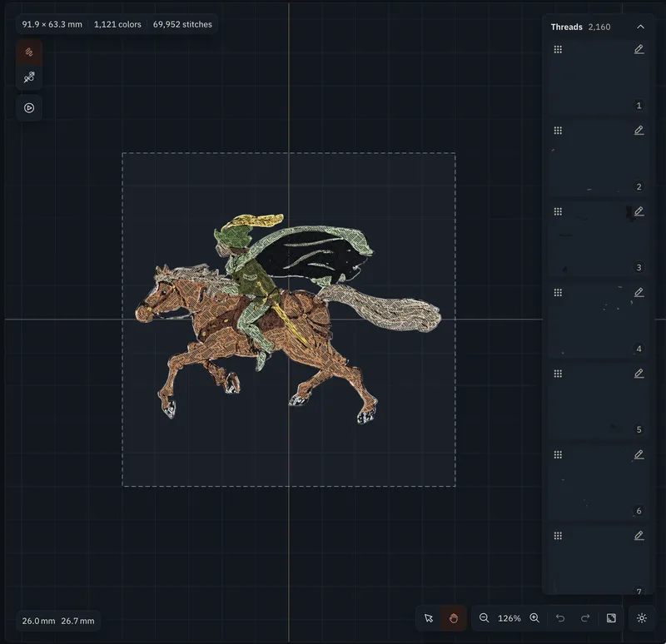Click the number badge 6
This screenshot has height=644, width=666.
(639, 511)
